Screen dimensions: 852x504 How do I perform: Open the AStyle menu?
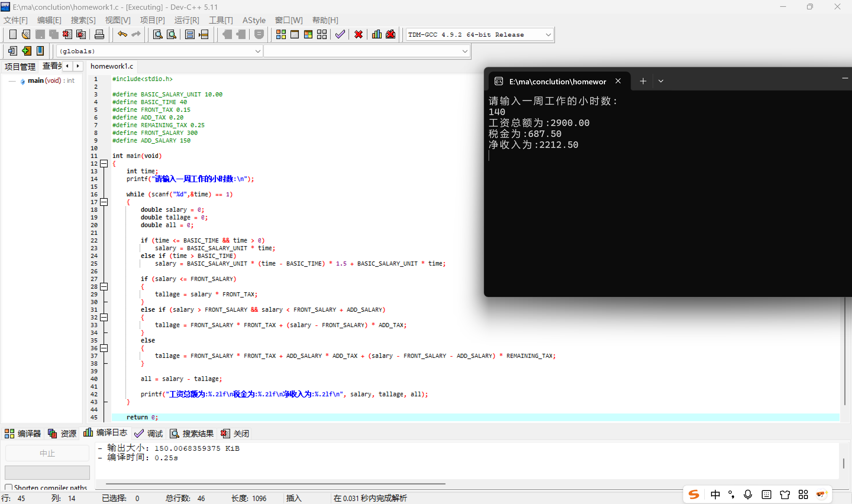254,20
